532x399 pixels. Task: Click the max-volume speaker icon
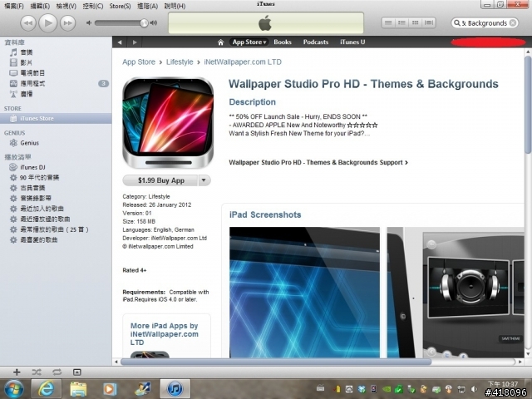pyautogui.click(x=154, y=22)
